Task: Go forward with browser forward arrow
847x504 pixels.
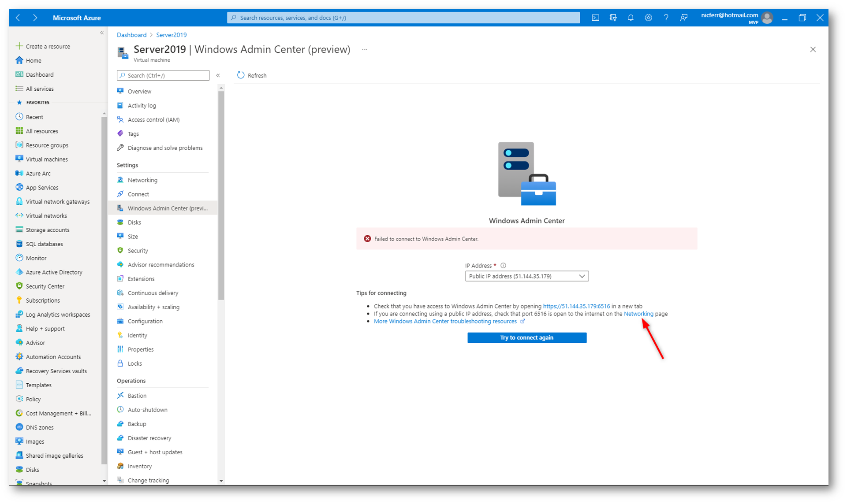Action: click(x=35, y=18)
